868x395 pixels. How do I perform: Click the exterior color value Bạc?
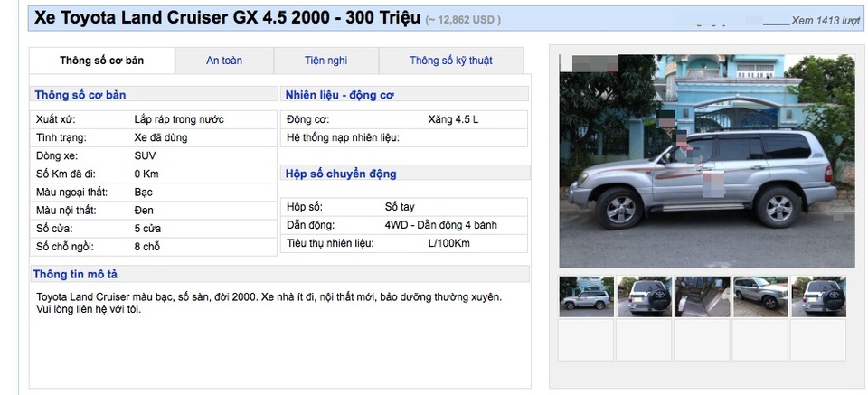(144, 193)
